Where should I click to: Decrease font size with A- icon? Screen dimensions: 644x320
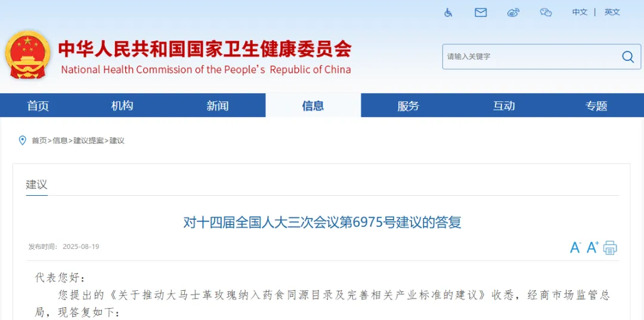575,248
